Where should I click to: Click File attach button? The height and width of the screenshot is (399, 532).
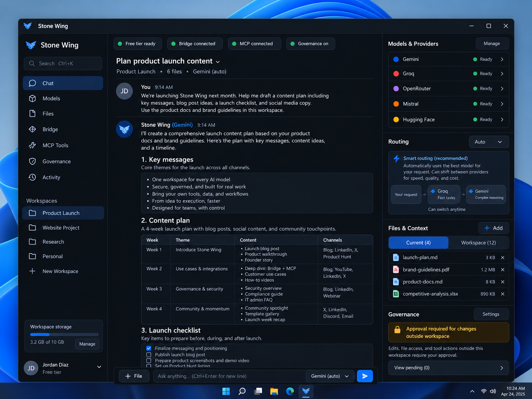pyautogui.click(x=134, y=376)
